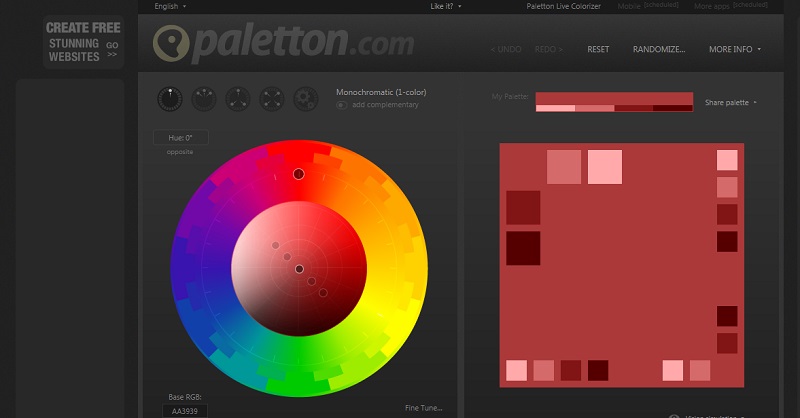Select the Tetrad 4-color scheme icon

click(272, 99)
